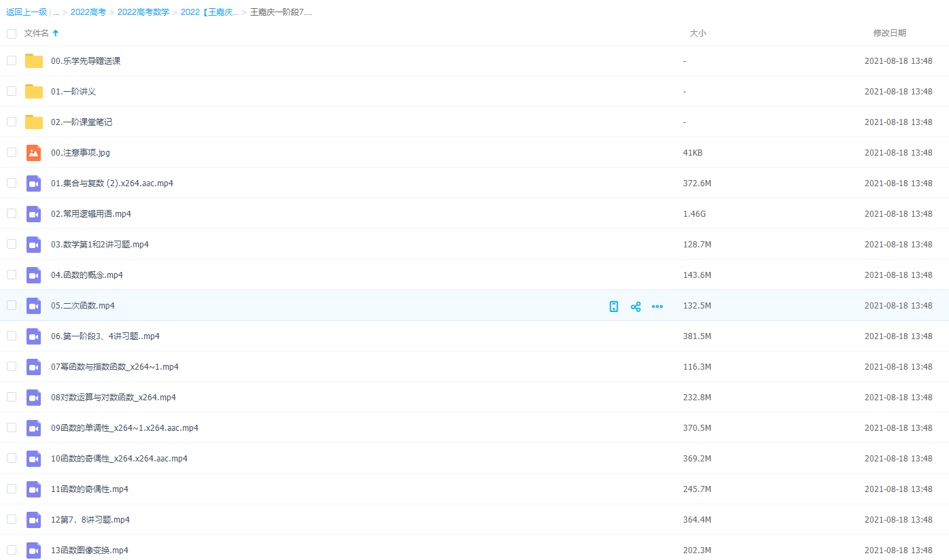Click the share icon on 05.二次函数.mp4 row

636,307
